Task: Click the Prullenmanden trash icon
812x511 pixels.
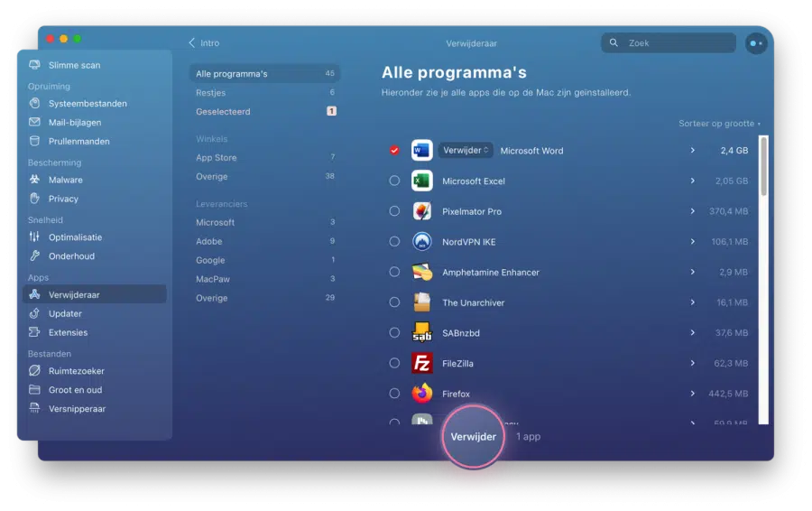Action: (x=34, y=141)
